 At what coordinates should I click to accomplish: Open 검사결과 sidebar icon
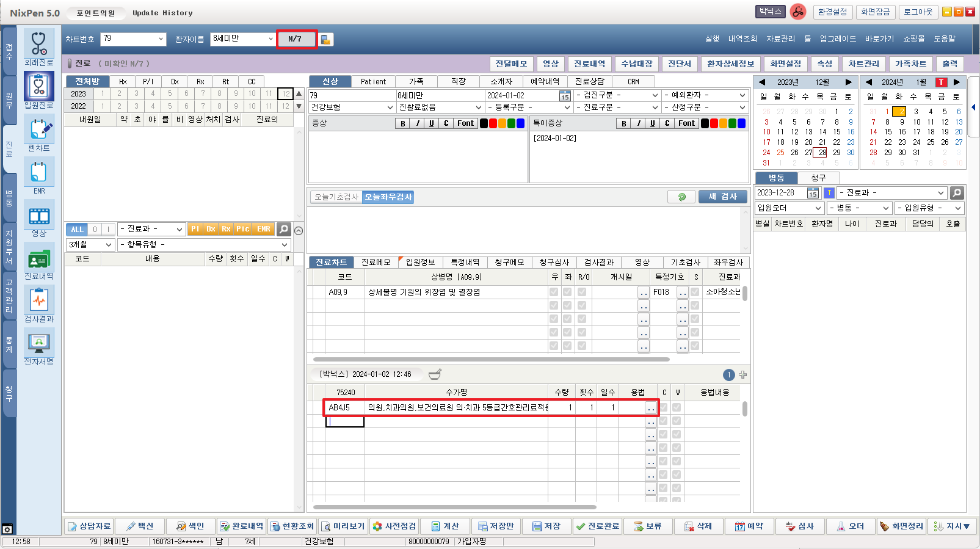[x=39, y=300]
